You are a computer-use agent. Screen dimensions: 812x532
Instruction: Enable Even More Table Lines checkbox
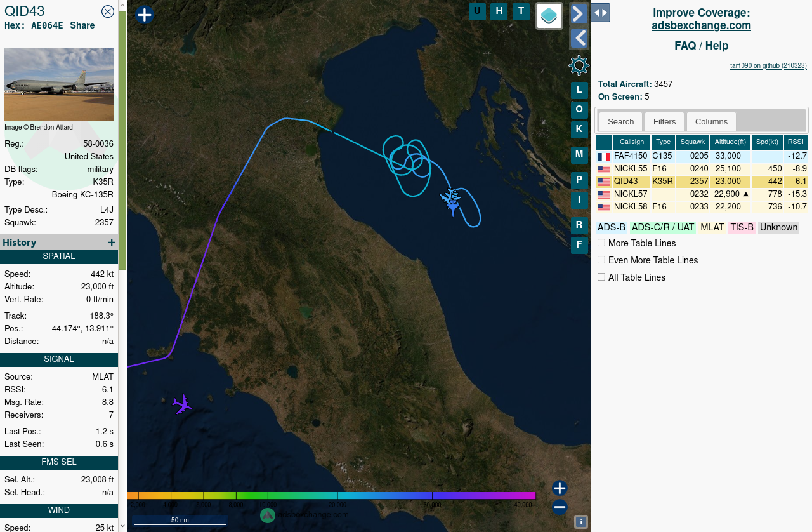[x=601, y=260]
